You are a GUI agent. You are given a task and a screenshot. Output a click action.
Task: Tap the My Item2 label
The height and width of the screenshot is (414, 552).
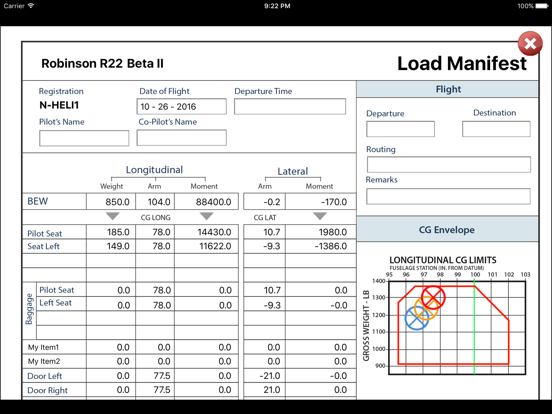point(44,361)
